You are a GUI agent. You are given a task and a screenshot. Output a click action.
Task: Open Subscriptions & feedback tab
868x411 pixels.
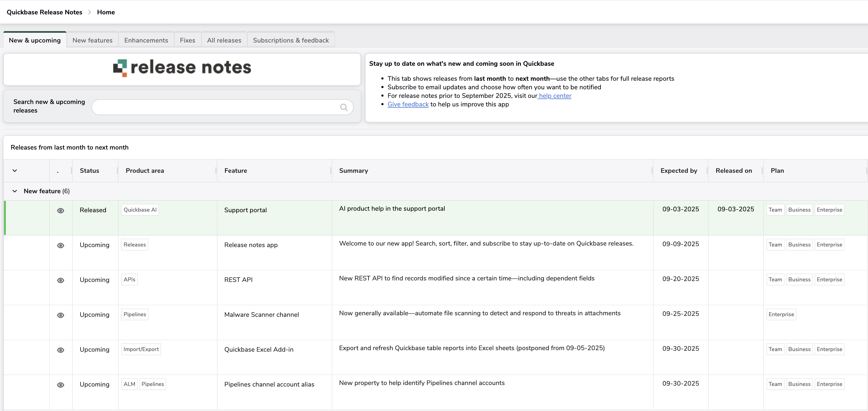(291, 40)
